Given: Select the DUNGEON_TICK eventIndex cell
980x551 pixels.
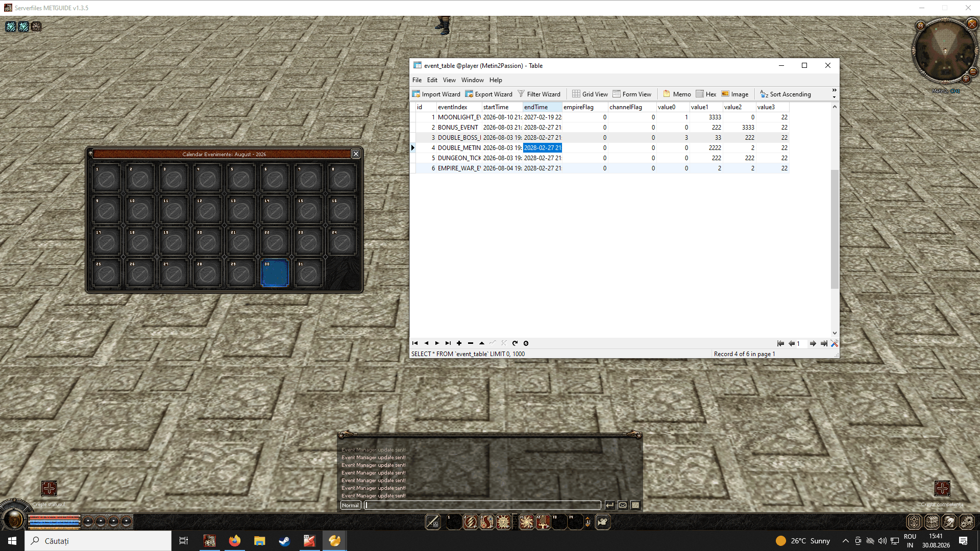Looking at the screenshot, I should coord(459,158).
